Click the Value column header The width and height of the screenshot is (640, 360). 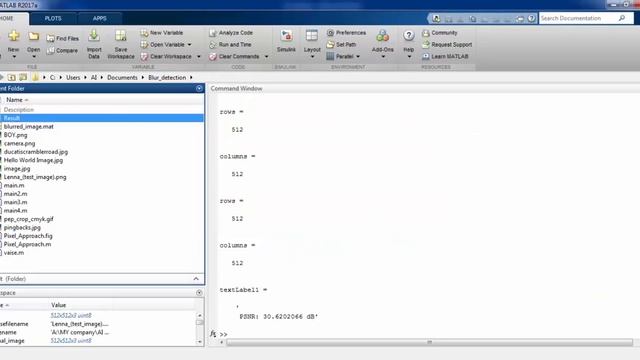[58, 305]
